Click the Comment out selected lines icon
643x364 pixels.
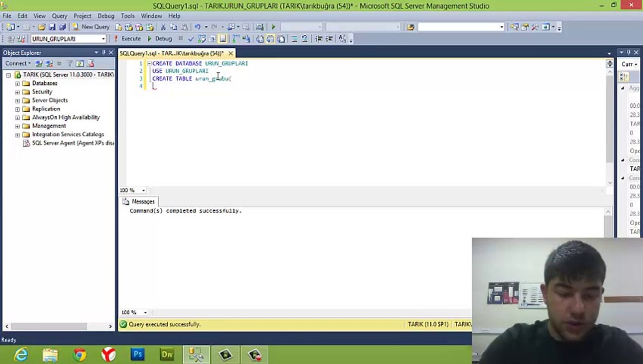[294, 38]
